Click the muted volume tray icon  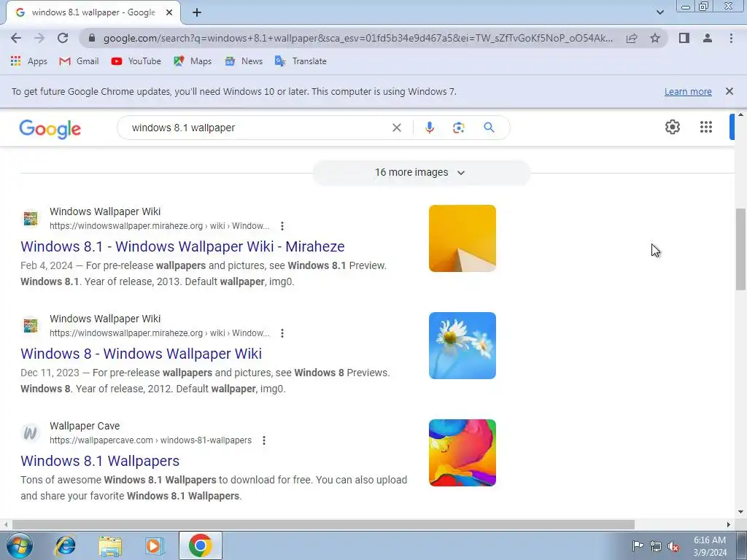(673, 546)
